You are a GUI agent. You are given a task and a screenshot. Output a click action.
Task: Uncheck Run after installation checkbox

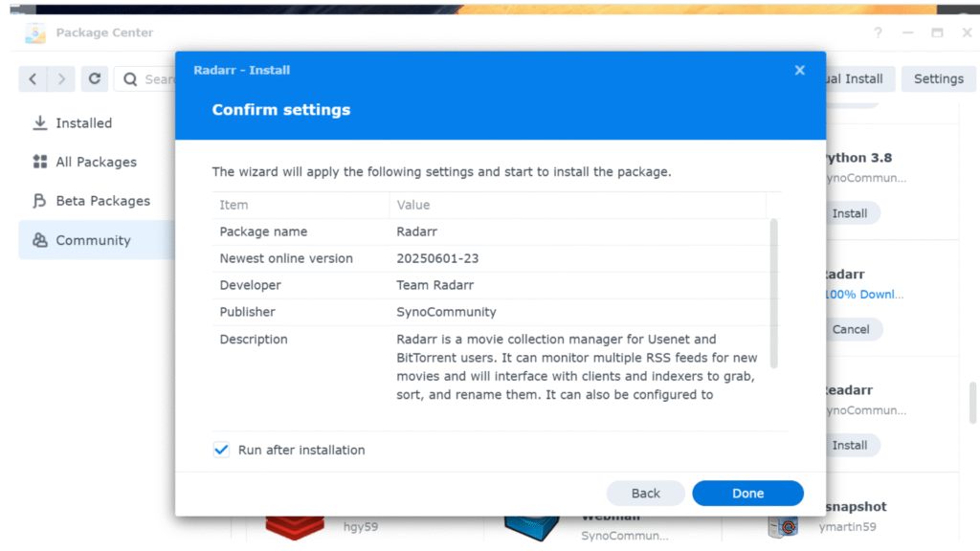point(222,450)
